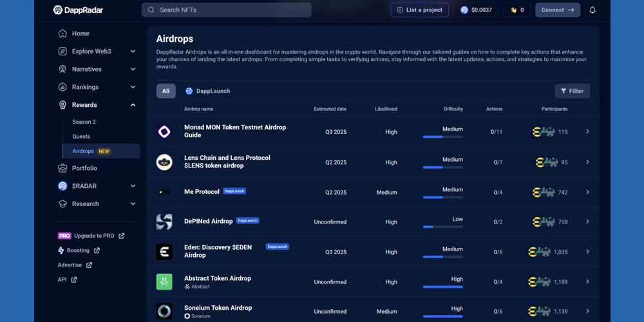The width and height of the screenshot is (644, 322).
Task: Click the Narratives sidebar icon
Action: pos(62,69)
